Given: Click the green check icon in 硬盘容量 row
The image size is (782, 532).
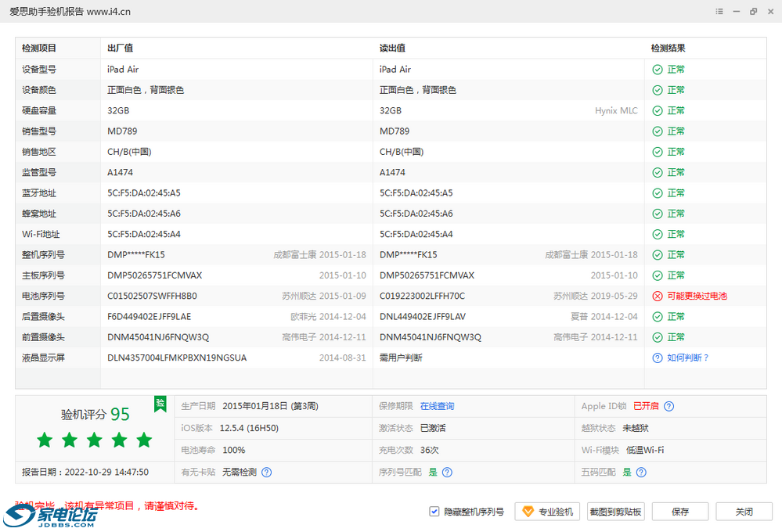Looking at the screenshot, I should point(658,110).
